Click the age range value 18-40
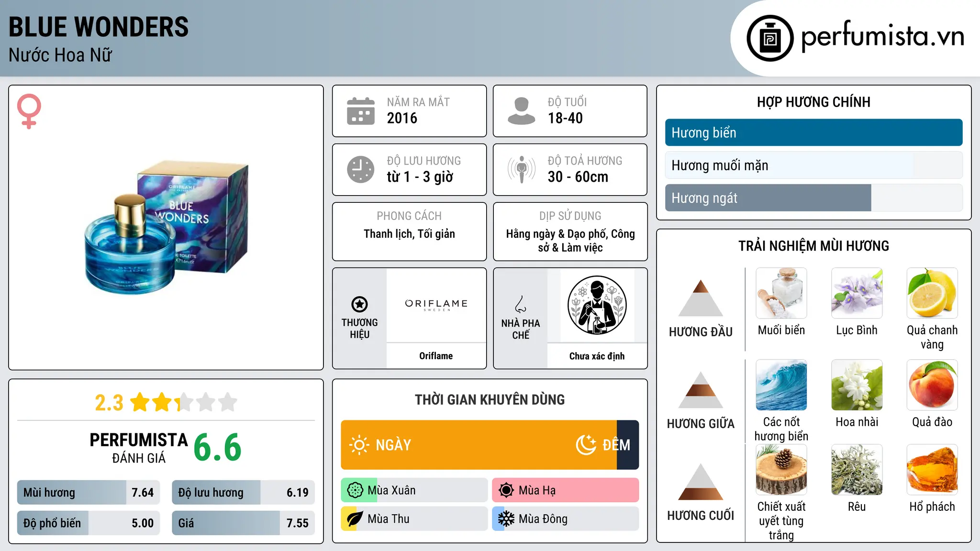Image resolution: width=980 pixels, height=551 pixels. (x=565, y=118)
